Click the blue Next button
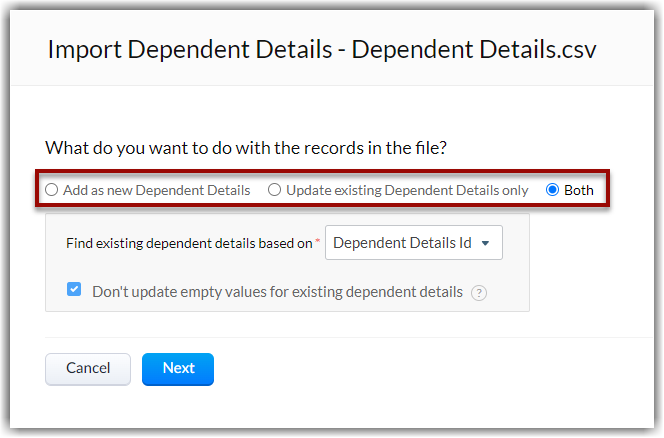The width and height of the screenshot is (664, 438). tap(178, 368)
